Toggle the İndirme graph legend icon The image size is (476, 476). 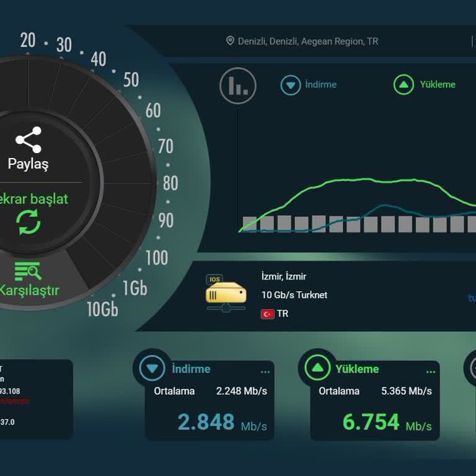[291, 85]
